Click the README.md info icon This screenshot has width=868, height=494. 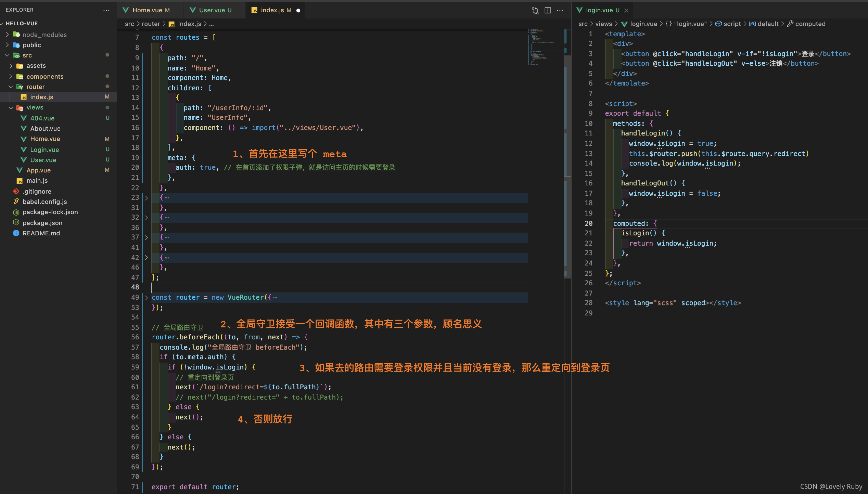16,233
